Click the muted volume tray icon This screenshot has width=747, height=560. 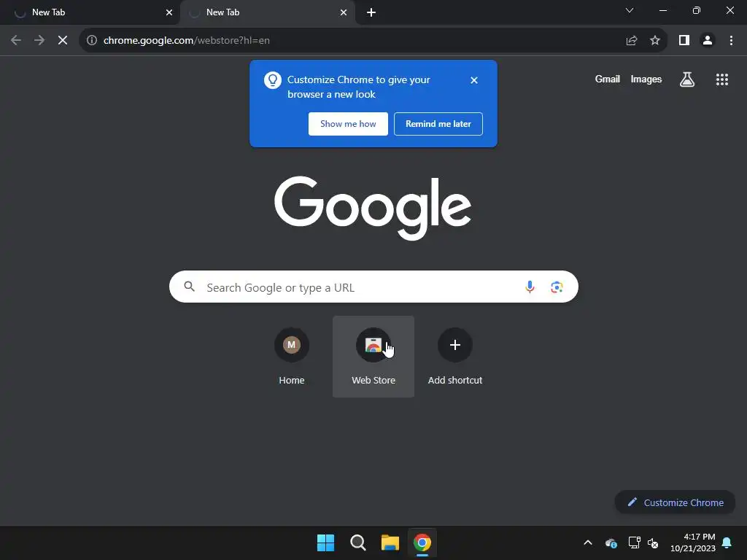653,542
